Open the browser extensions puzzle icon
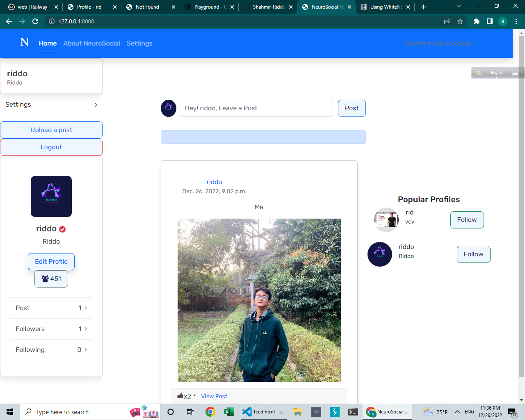Viewport: 525px width, 420px height. [477, 21]
